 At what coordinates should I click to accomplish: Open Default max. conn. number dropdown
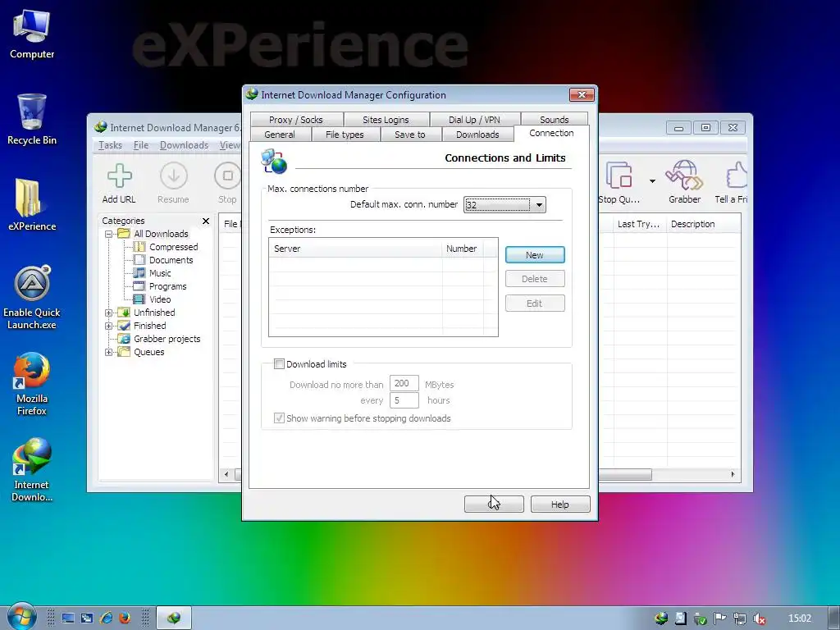click(x=539, y=204)
